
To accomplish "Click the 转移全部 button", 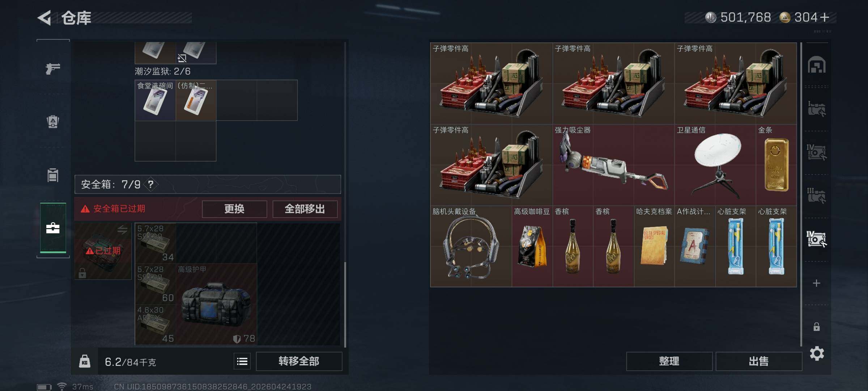I will pos(299,361).
